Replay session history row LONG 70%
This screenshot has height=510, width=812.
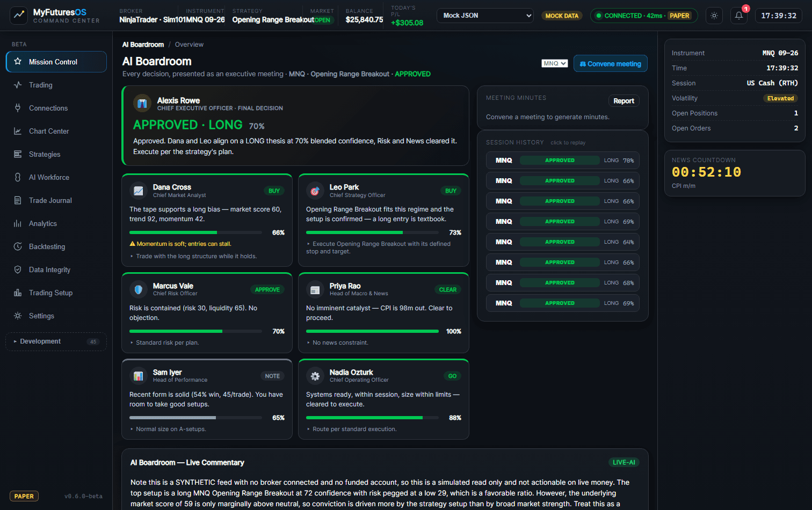pos(563,161)
